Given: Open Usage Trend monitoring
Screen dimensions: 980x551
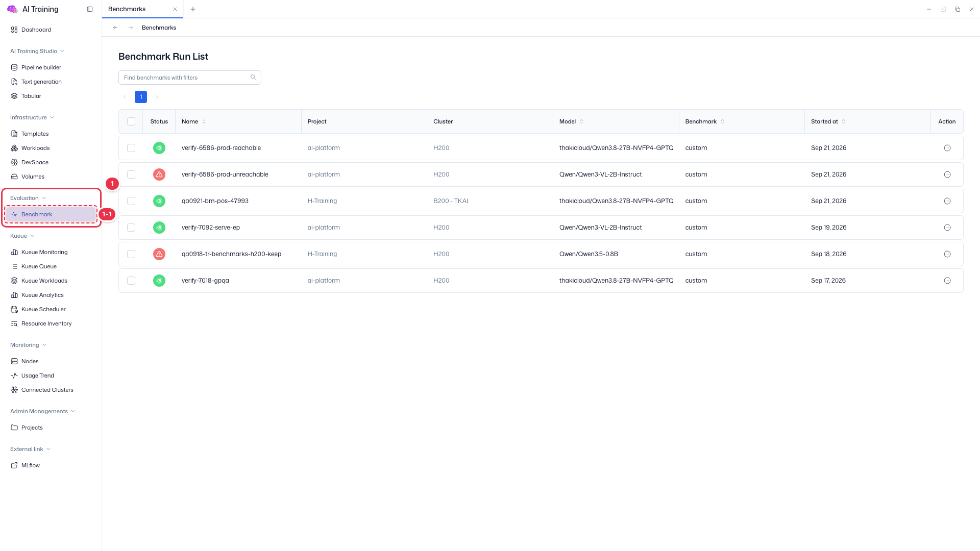Looking at the screenshot, I should coord(37,375).
